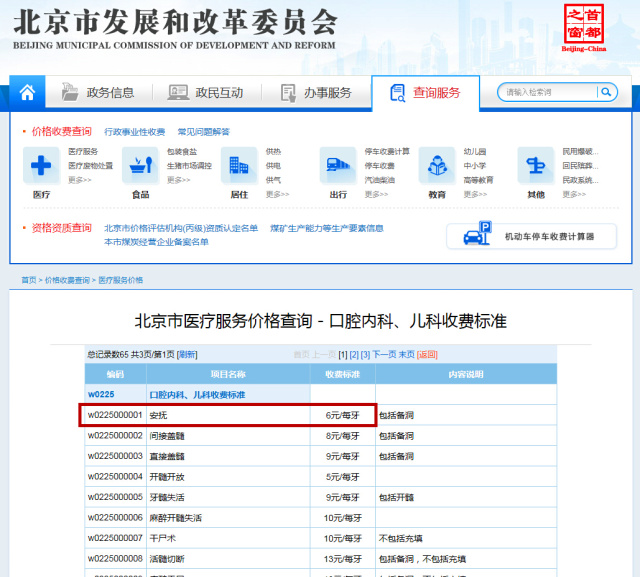Open the 其他 signpost icon
640x577 pixels.
(536, 165)
